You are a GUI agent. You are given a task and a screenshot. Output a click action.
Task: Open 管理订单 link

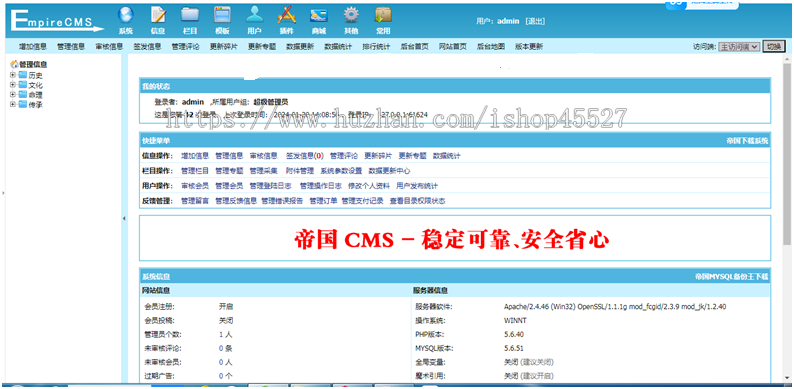click(323, 201)
